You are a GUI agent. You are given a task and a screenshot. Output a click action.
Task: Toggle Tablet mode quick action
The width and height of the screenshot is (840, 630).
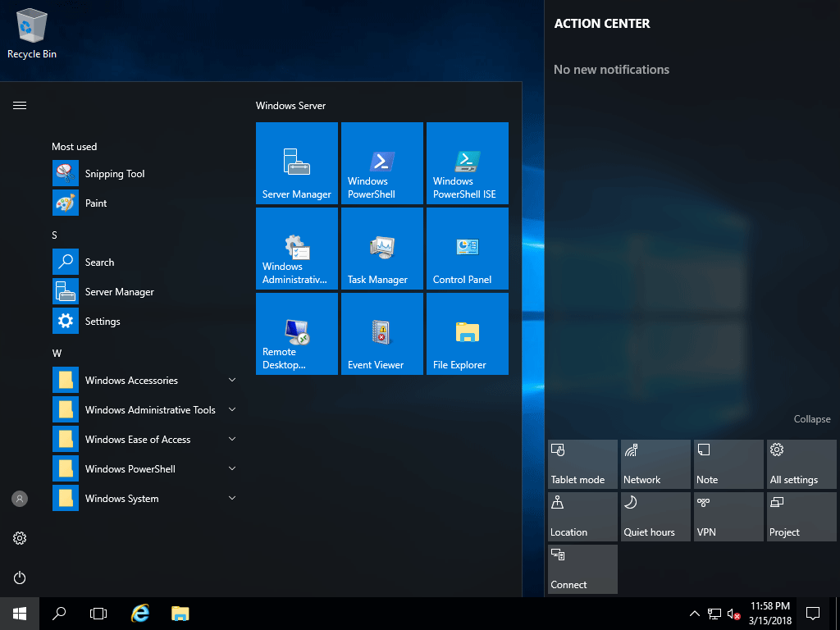pyautogui.click(x=582, y=464)
